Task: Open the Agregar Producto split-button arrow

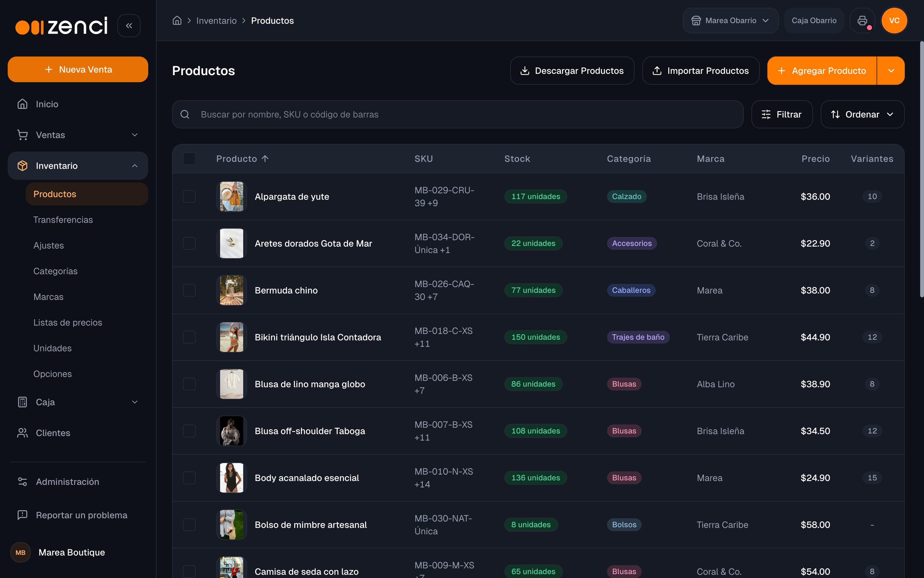Action: 891,71
